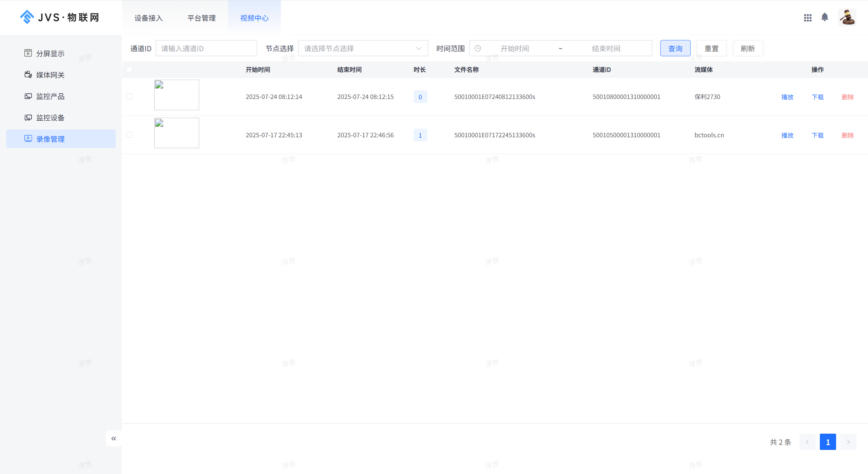
Task: Play the 保利2730 recording
Action: (x=787, y=97)
